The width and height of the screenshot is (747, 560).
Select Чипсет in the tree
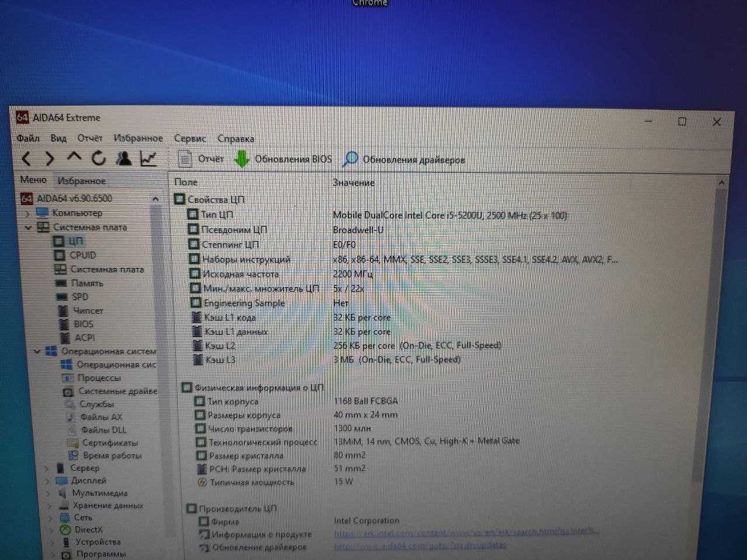coord(82,310)
